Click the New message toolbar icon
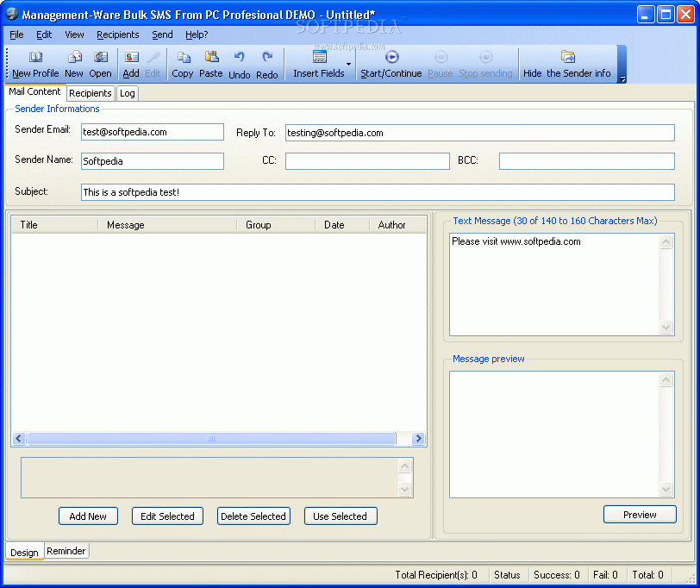The image size is (700, 588). 74,57
